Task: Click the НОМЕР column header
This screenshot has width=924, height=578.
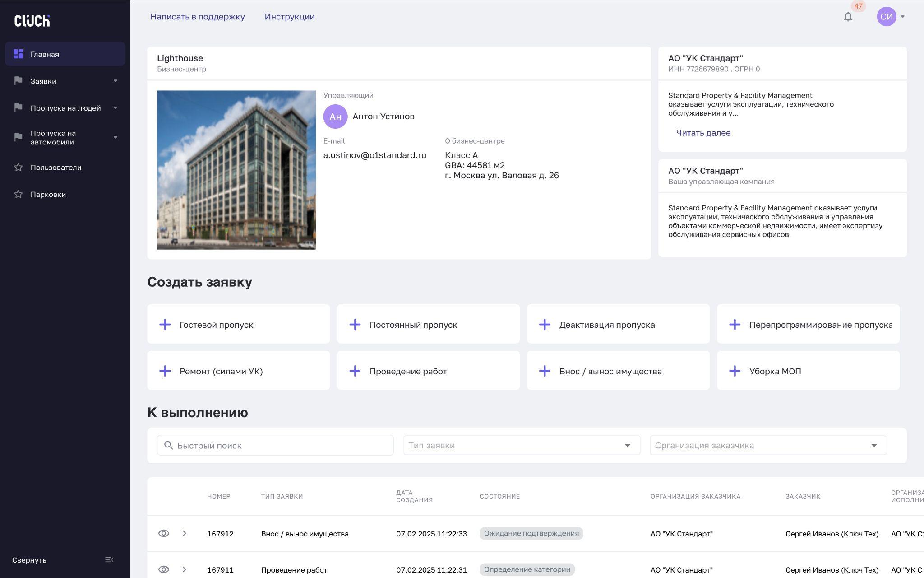Action: click(219, 496)
